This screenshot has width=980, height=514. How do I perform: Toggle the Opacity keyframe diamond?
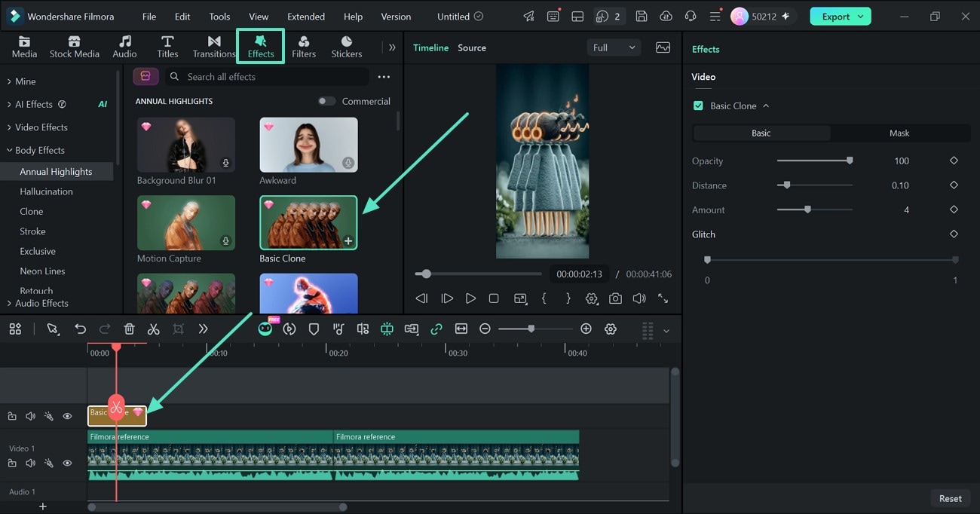pos(954,161)
